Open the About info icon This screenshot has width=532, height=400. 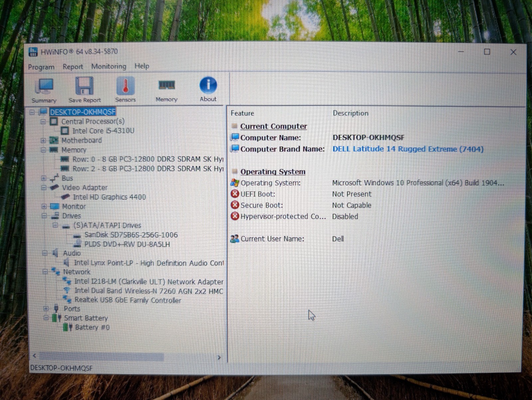[208, 85]
